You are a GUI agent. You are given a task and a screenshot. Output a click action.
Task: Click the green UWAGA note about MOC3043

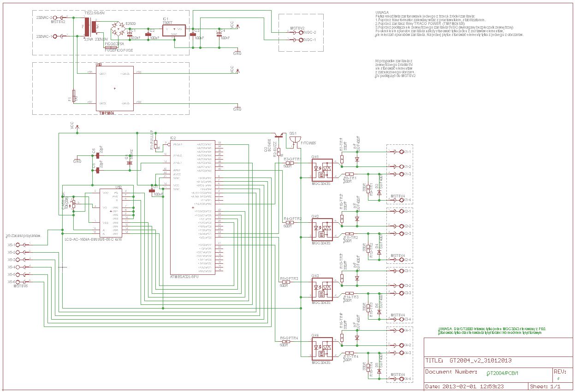(x=492, y=330)
